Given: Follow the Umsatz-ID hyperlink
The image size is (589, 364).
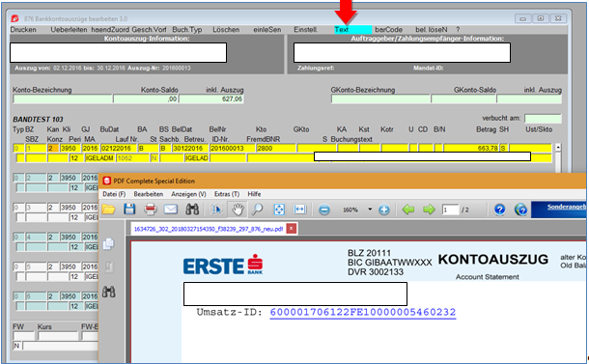Looking at the screenshot, I should click(x=363, y=313).
